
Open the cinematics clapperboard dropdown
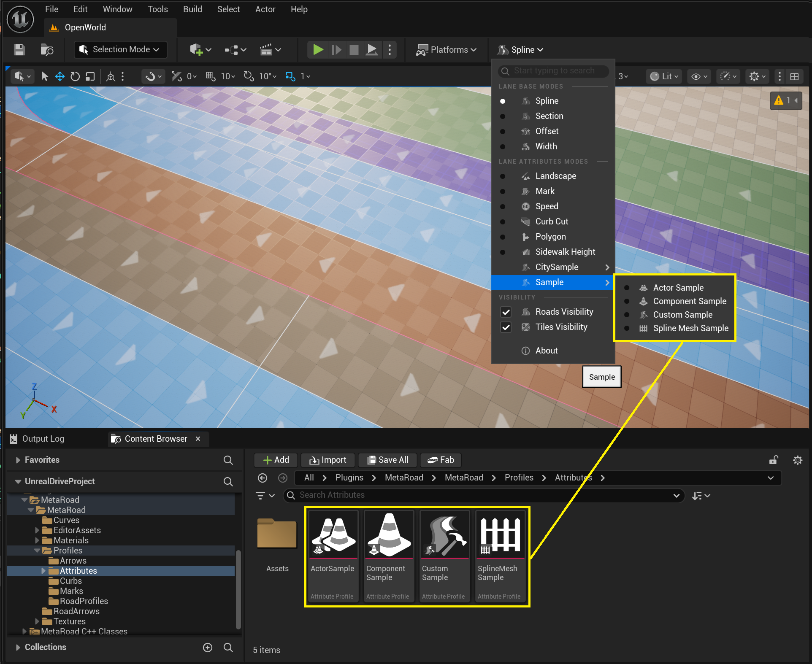270,50
